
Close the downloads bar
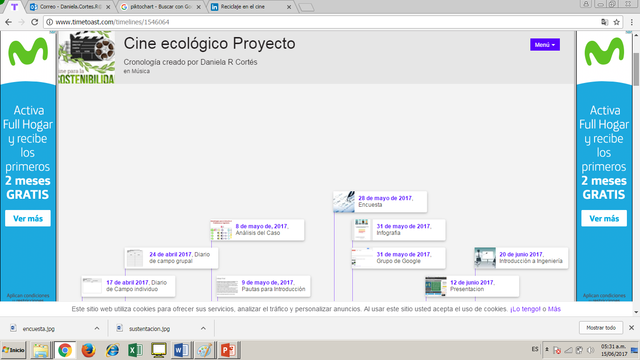(631, 328)
